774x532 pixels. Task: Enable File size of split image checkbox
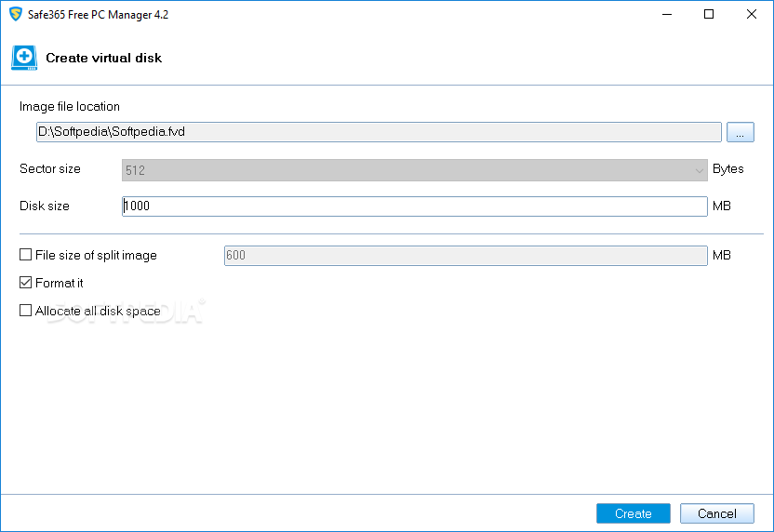pyautogui.click(x=25, y=255)
